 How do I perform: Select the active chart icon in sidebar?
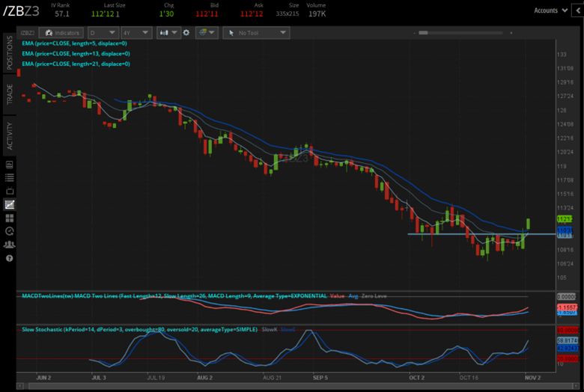9,204
